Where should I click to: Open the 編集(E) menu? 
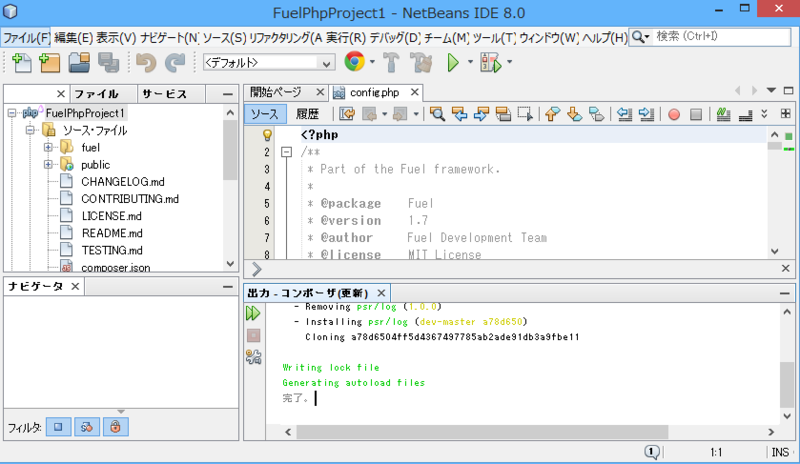pos(73,38)
